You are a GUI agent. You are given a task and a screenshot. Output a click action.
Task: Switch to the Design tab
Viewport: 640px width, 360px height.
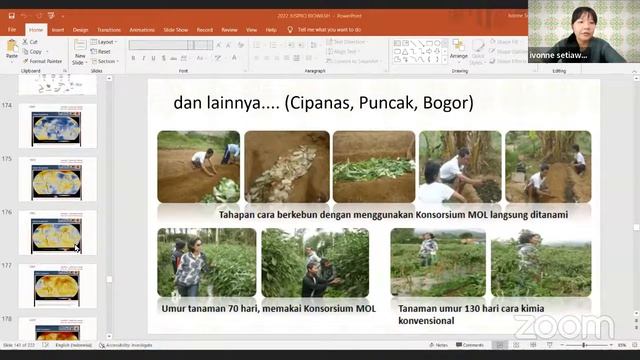click(80, 30)
